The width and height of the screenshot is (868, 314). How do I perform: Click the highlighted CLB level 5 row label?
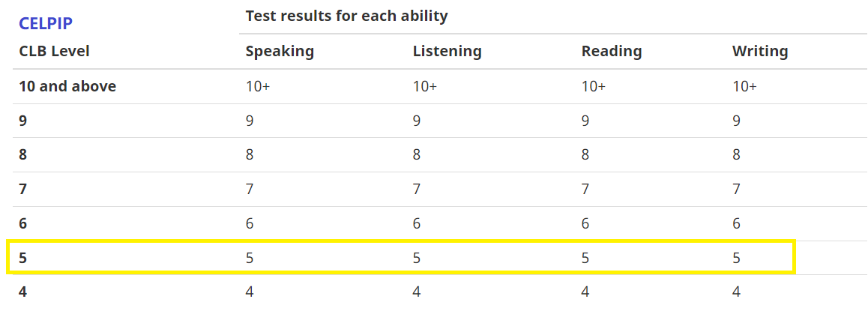(x=23, y=258)
